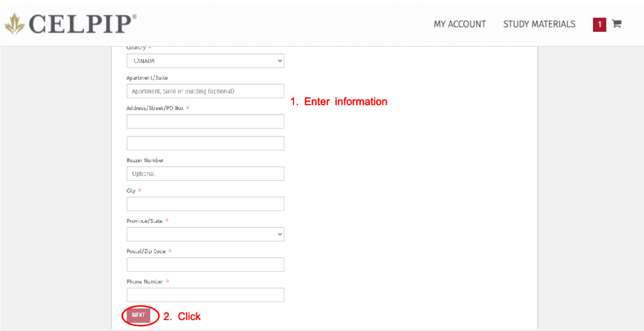
Task: Click the CELPIP maple leaf logo
Action: [x=15, y=24]
